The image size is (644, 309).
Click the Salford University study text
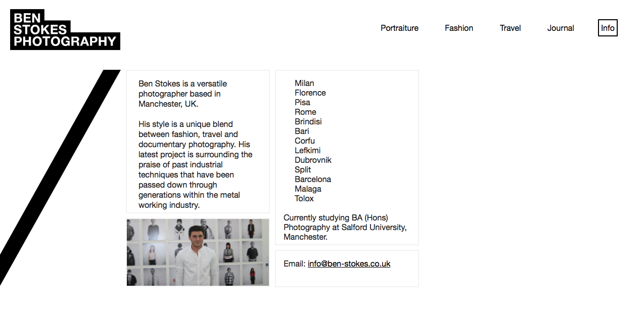345,228
